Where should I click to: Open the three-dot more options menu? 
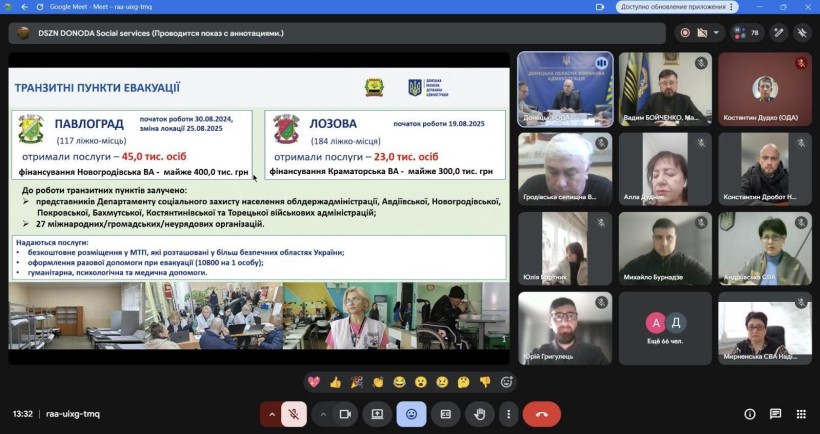tap(511, 414)
